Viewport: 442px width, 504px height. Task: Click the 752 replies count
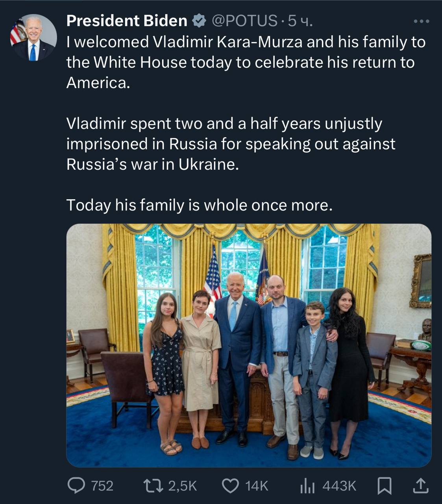tap(102, 486)
